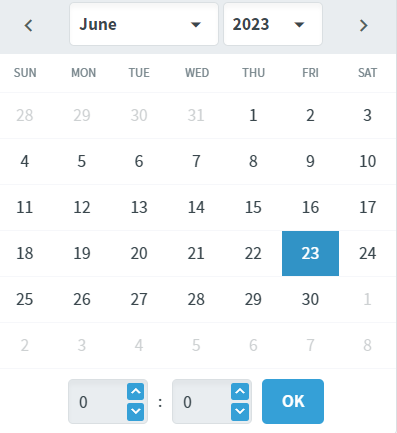Select greyed-out July 8 date
397x433 pixels.
tap(368, 345)
